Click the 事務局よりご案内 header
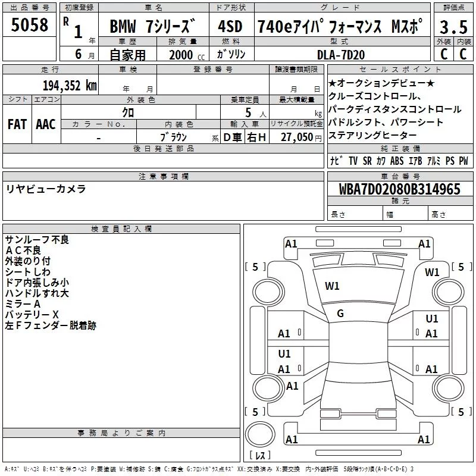 pyautogui.click(x=121, y=433)
